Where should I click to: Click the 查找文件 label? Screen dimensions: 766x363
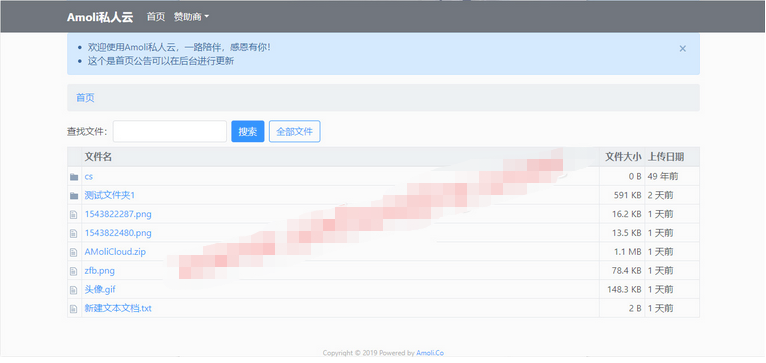point(87,131)
